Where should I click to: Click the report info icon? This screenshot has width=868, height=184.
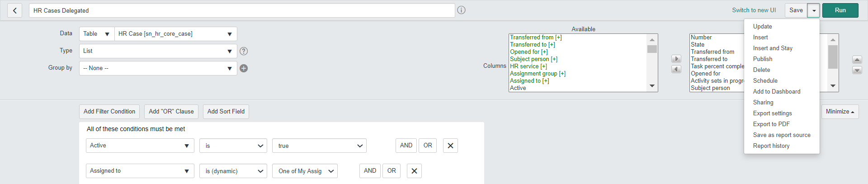(x=461, y=10)
